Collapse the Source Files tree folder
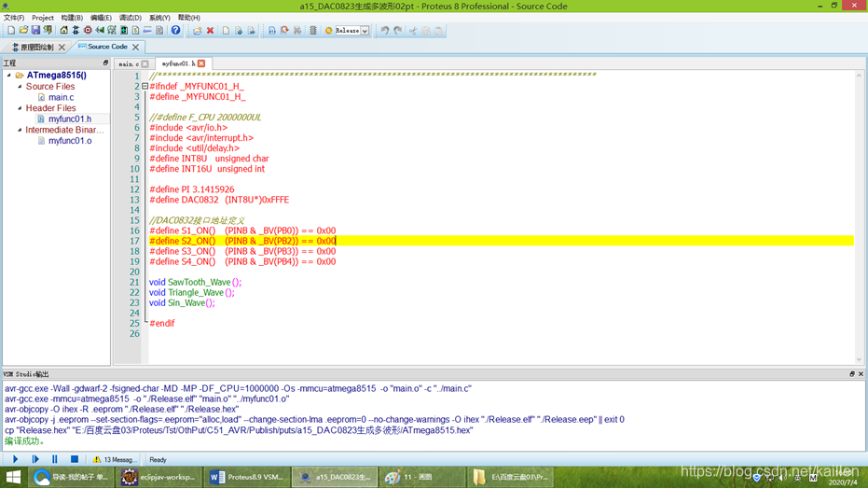 [x=20, y=87]
